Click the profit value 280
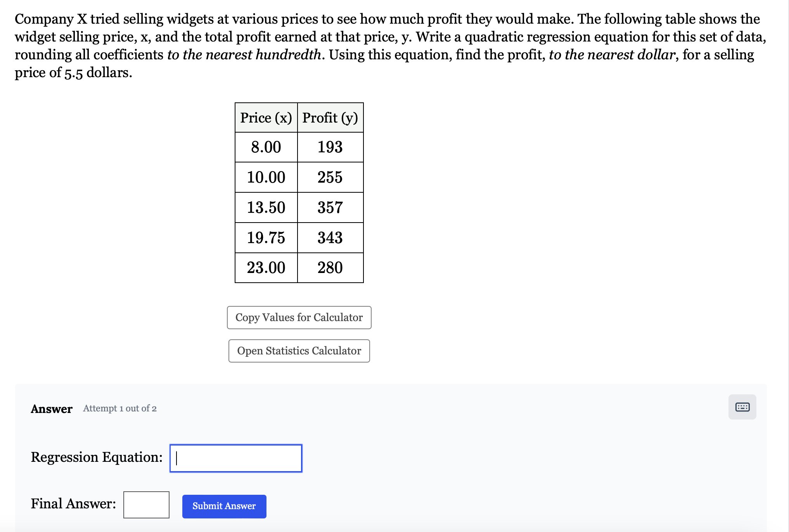 (330, 268)
